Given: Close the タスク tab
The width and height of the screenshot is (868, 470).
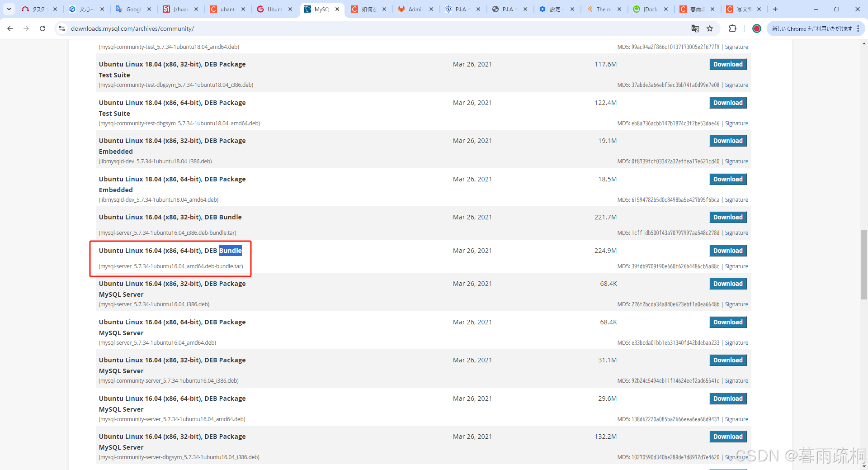Looking at the screenshot, I should click(55, 9).
